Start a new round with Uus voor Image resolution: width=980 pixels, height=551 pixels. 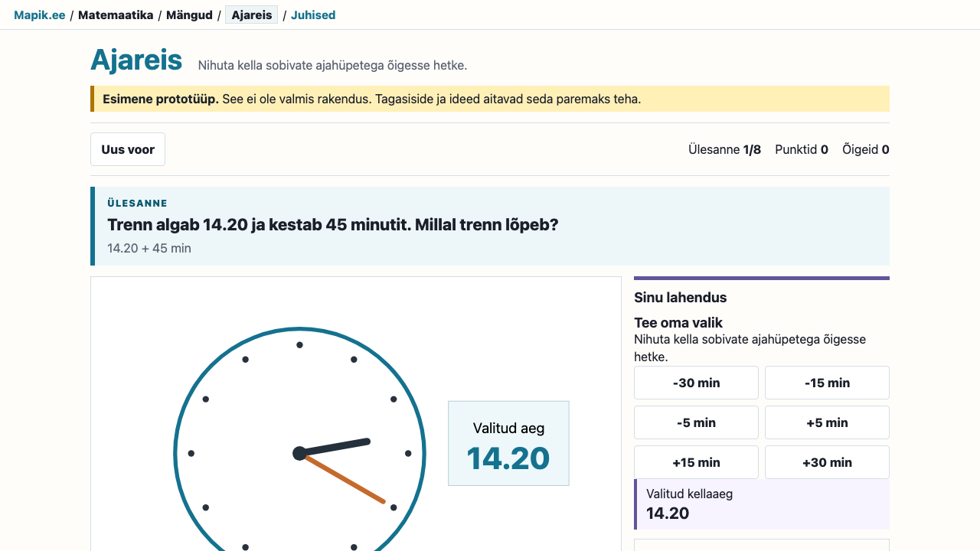point(128,149)
